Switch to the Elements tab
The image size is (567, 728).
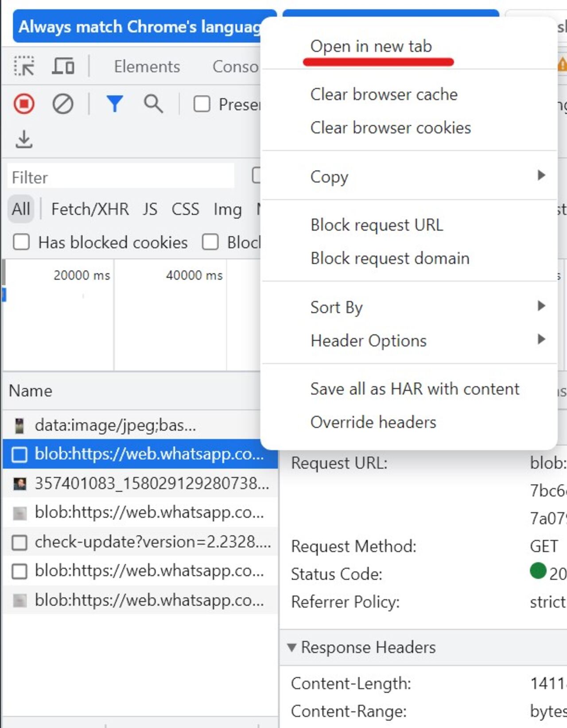click(147, 66)
